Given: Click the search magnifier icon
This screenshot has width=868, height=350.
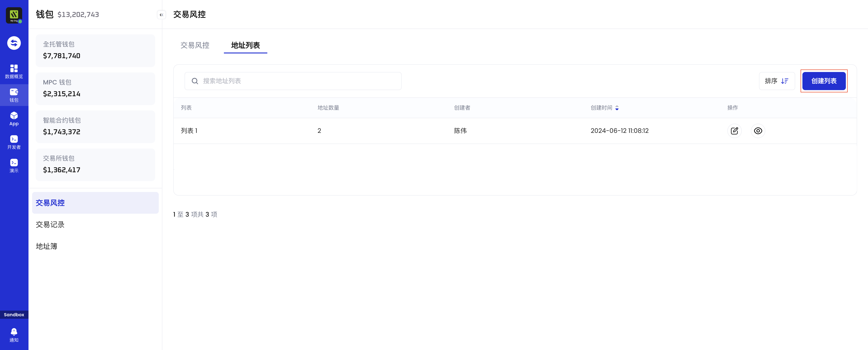Looking at the screenshot, I should (195, 81).
